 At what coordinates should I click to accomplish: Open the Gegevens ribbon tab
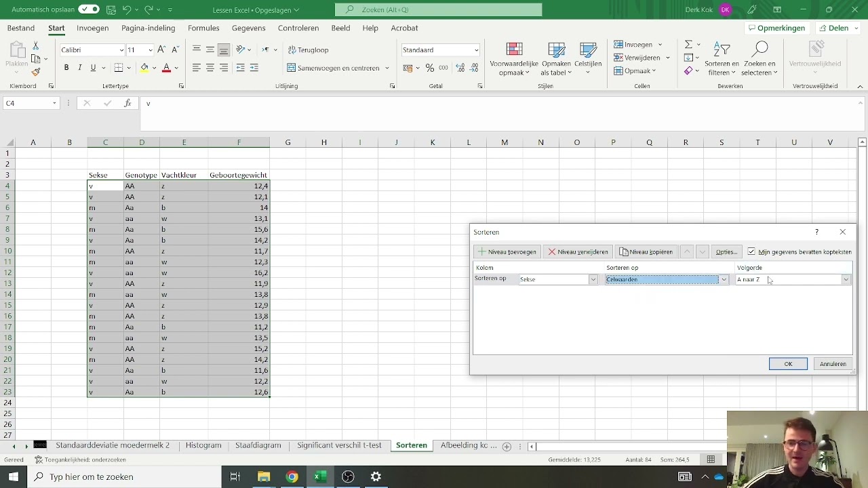coord(249,28)
